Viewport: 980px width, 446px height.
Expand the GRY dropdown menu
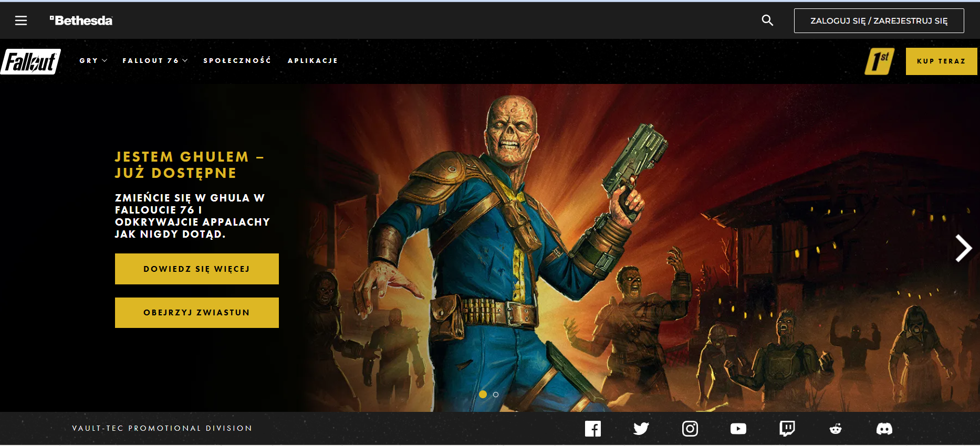pyautogui.click(x=93, y=61)
